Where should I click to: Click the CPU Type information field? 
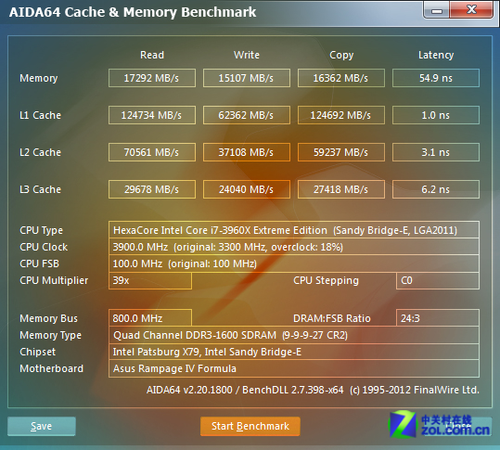pos(294,230)
